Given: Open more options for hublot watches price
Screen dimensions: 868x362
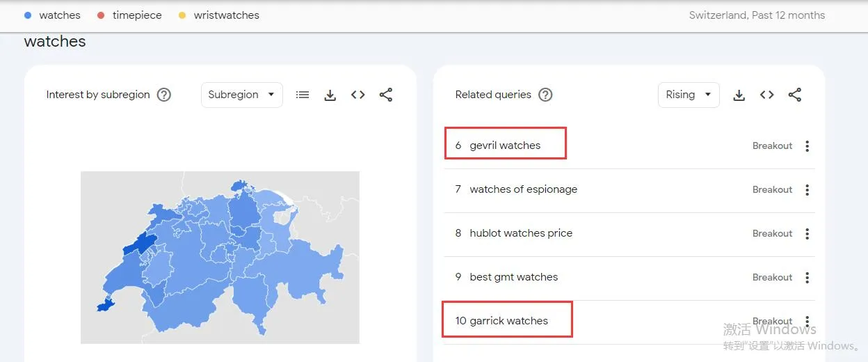Looking at the screenshot, I should [x=807, y=234].
